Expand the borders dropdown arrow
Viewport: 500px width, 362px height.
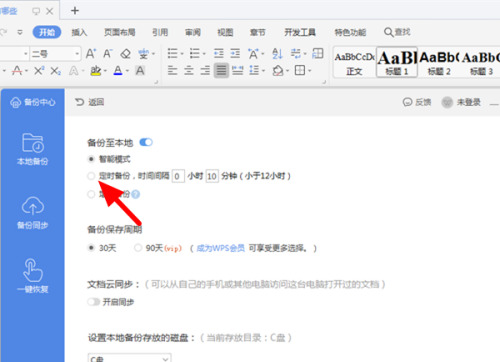tap(310, 71)
